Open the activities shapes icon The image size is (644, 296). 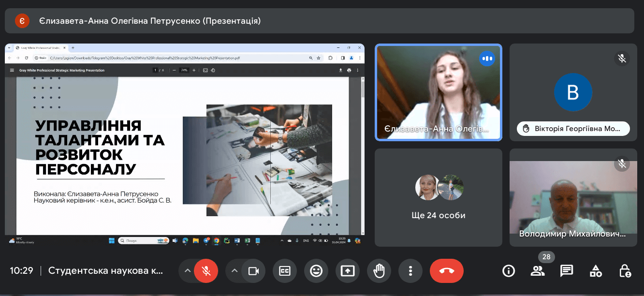[596, 271]
